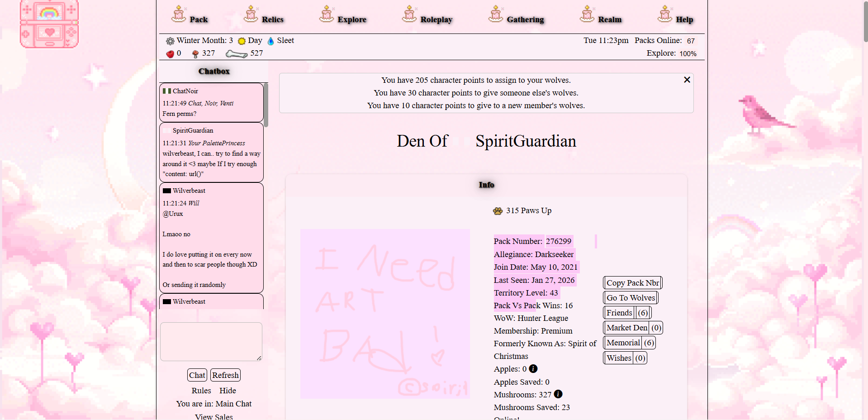
Task: Click the snowflake Winter season icon
Action: tap(170, 41)
